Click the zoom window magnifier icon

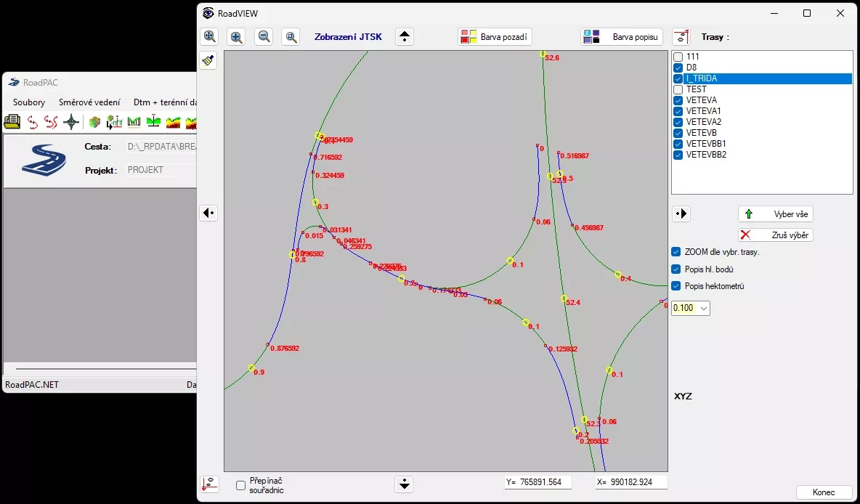(x=291, y=37)
